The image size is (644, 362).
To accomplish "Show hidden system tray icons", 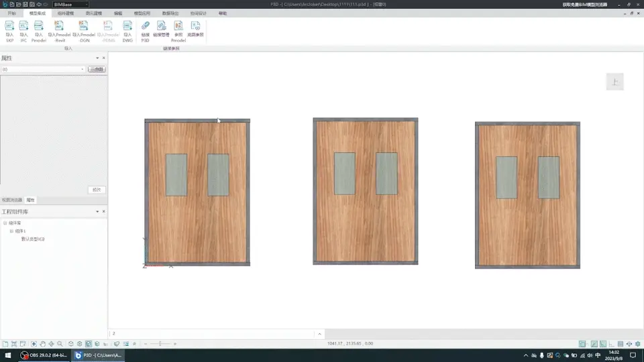I will point(526,355).
